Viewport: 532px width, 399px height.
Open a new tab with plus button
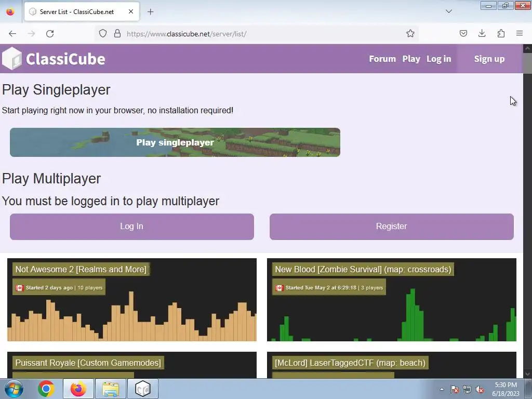click(x=150, y=12)
